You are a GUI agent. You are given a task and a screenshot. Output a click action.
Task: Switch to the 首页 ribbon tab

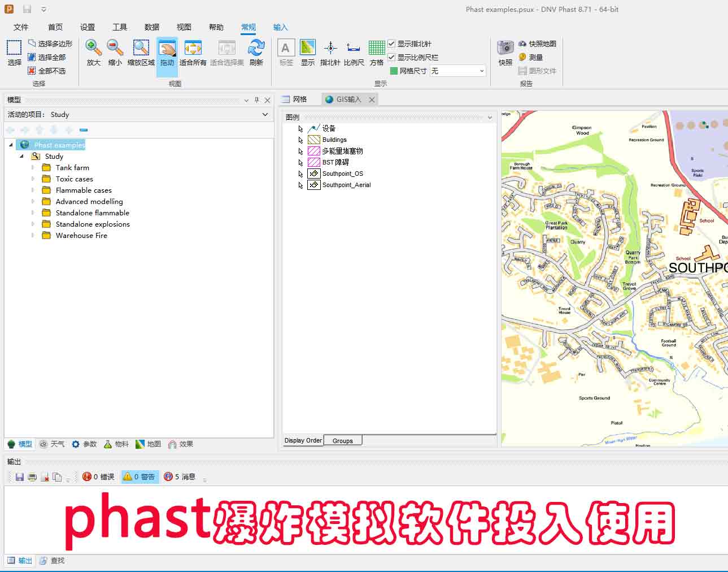tap(55, 27)
